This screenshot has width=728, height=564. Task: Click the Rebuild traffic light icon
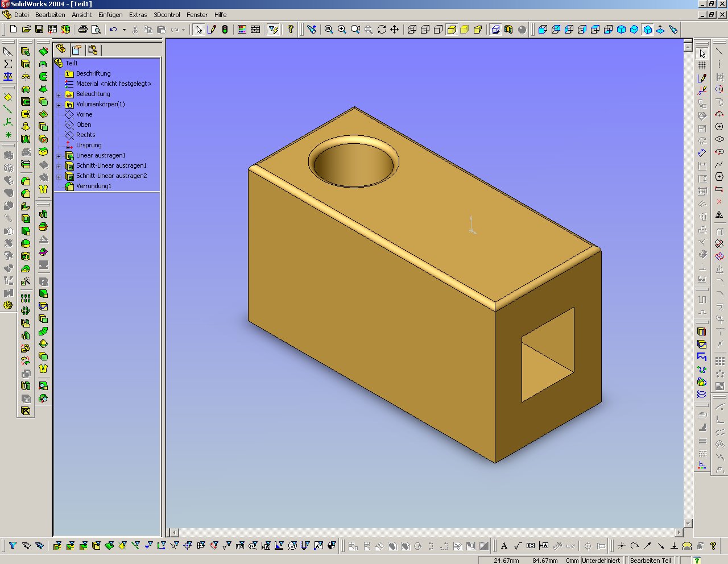click(x=225, y=29)
